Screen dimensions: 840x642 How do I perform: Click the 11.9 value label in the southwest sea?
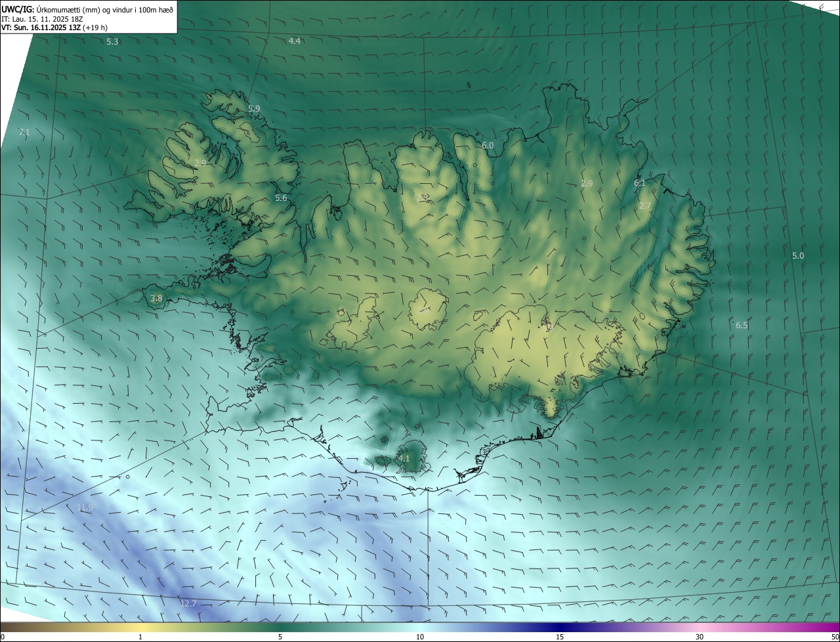(85, 507)
